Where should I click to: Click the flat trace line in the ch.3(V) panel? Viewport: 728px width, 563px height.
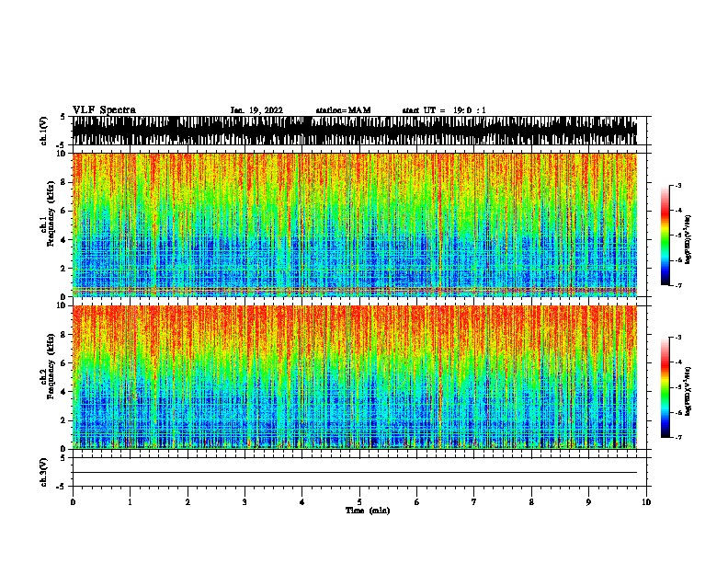click(x=355, y=473)
